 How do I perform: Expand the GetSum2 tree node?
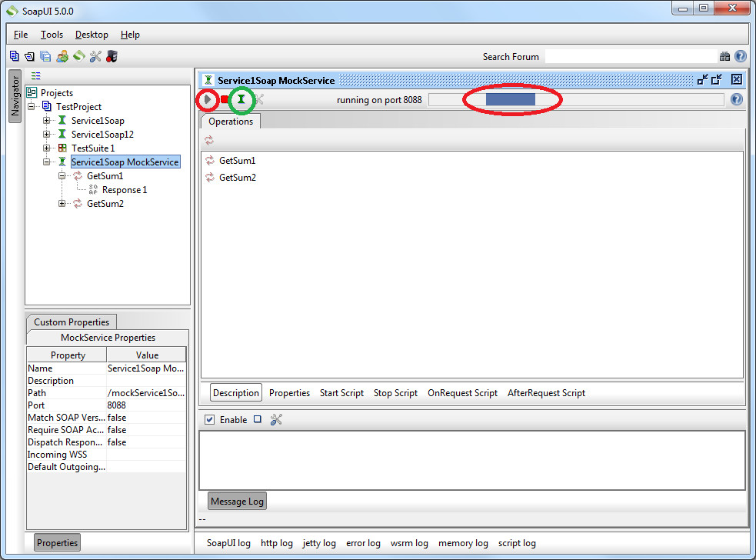pos(62,204)
